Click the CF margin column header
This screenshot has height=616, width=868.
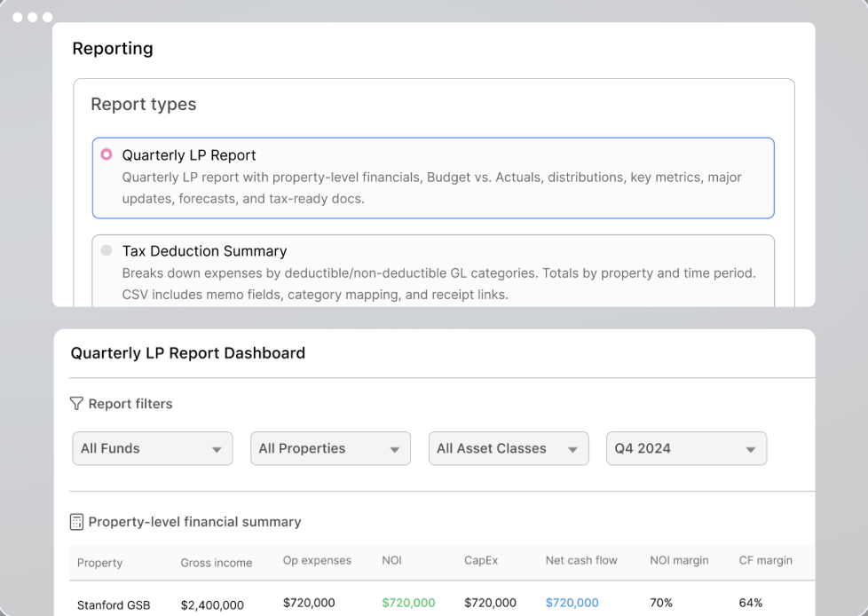[x=765, y=561]
